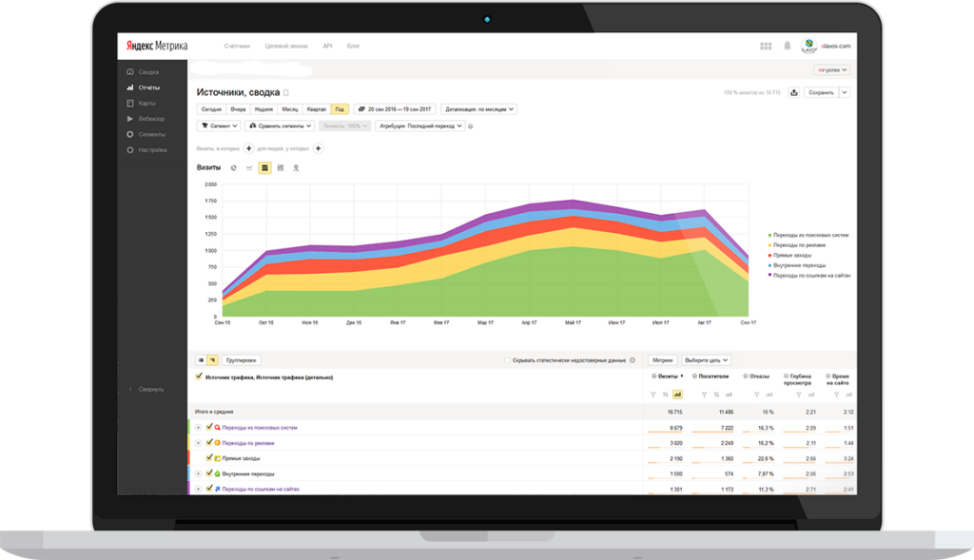Screen dimensions: 974x560
Task: Toggle checkbox for Переходы из поисковых систем
Action: point(208,428)
